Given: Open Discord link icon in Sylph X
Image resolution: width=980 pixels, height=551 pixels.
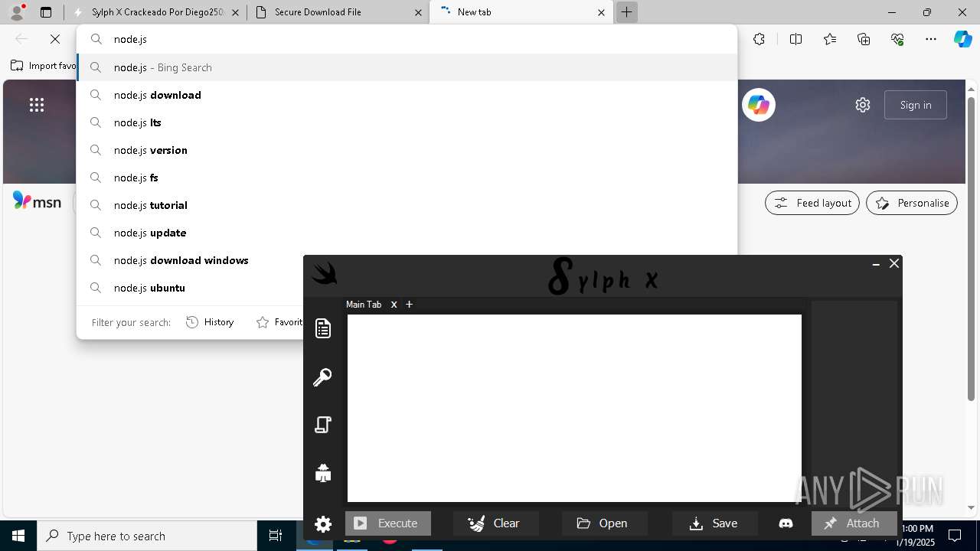Looking at the screenshot, I should pos(786,523).
